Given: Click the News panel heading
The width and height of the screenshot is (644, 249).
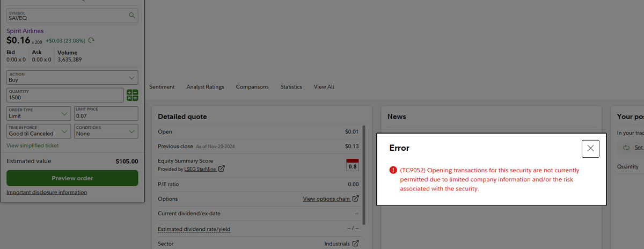Looking at the screenshot, I should [397, 116].
